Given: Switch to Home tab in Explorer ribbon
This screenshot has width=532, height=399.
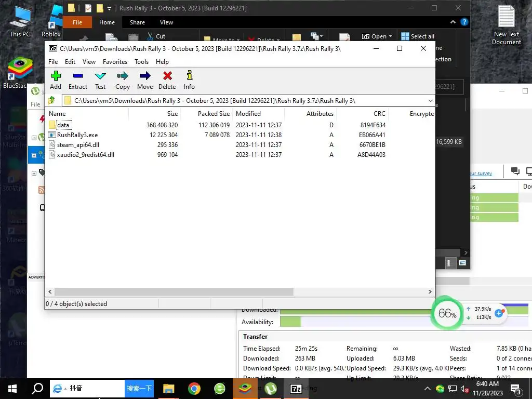Looking at the screenshot, I should [x=107, y=22].
